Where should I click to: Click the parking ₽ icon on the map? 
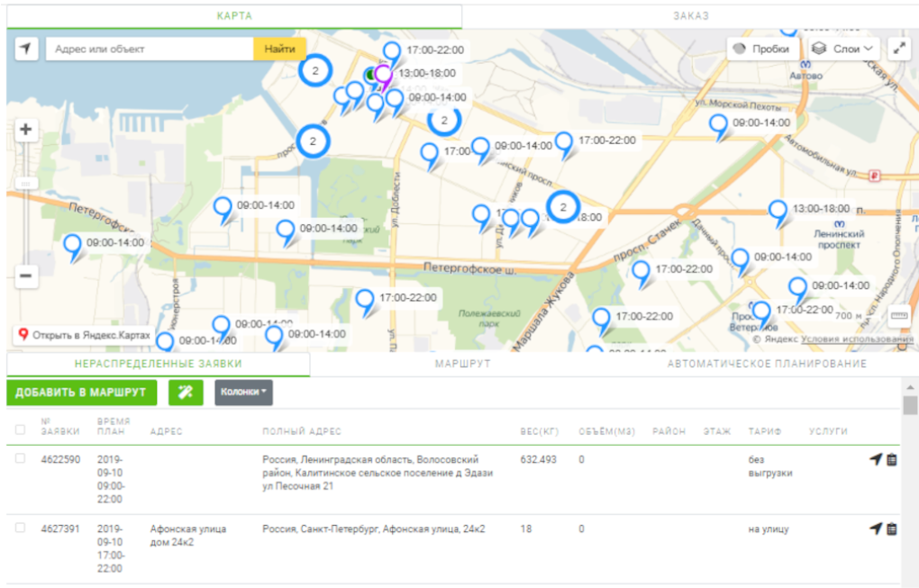(875, 176)
